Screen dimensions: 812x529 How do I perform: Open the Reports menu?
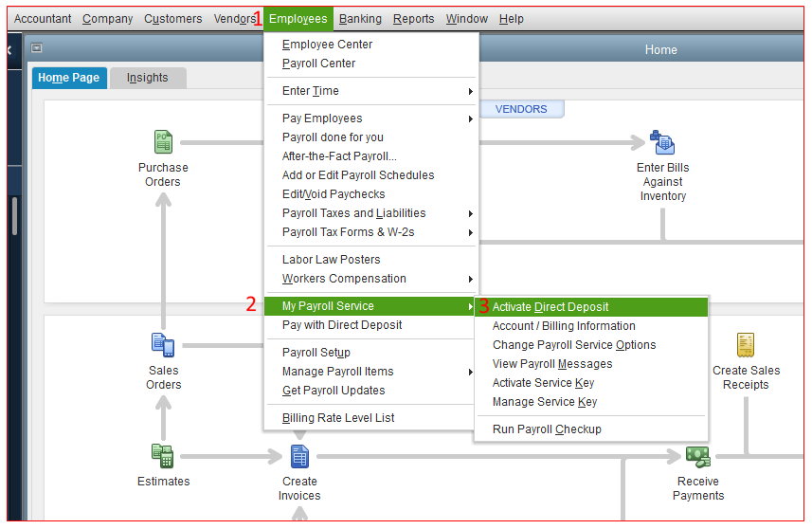[x=413, y=19]
